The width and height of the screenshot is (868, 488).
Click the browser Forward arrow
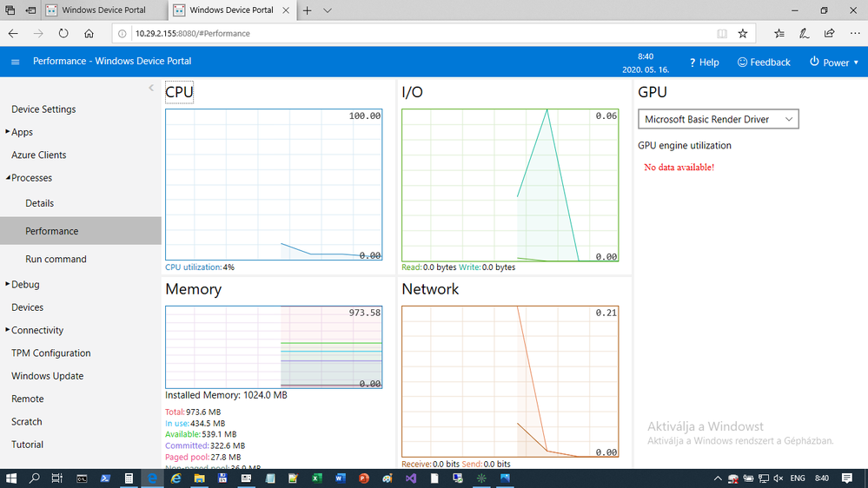[x=38, y=34]
